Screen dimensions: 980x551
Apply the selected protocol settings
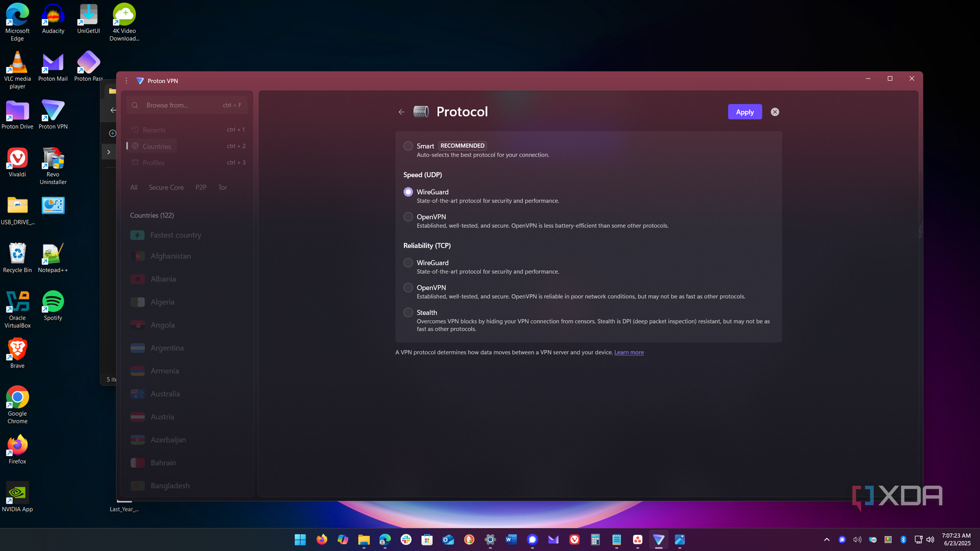tap(744, 112)
